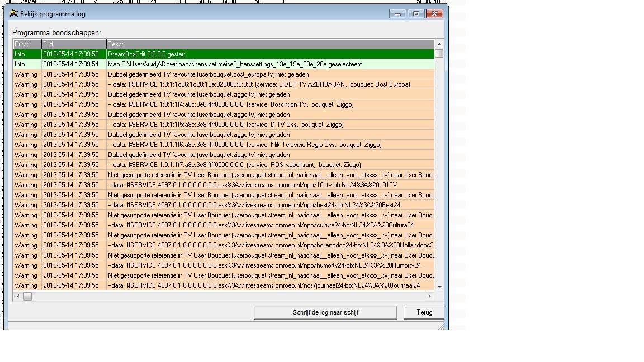Click the Ernst column header
The height and width of the screenshot is (362, 644).
(27, 44)
